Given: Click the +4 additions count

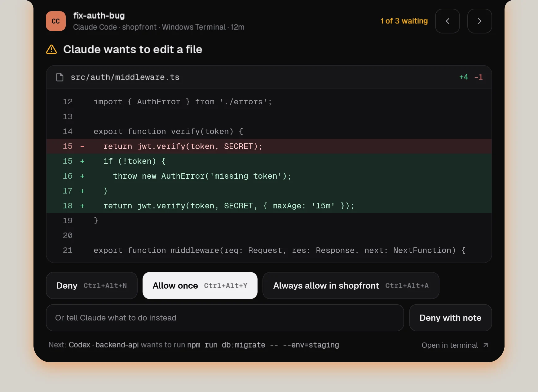Looking at the screenshot, I should [464, 77].
